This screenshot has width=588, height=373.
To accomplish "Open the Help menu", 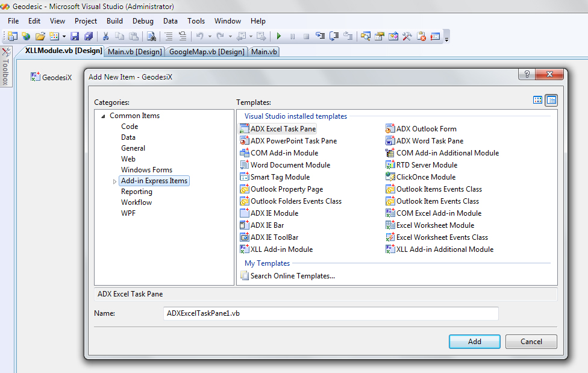I will click(x=258, y=21).
